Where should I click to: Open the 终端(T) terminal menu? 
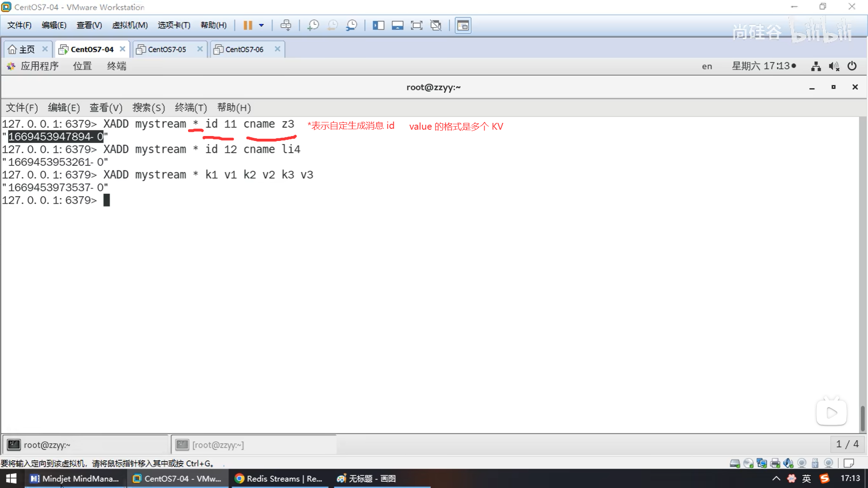click(190, 108)
